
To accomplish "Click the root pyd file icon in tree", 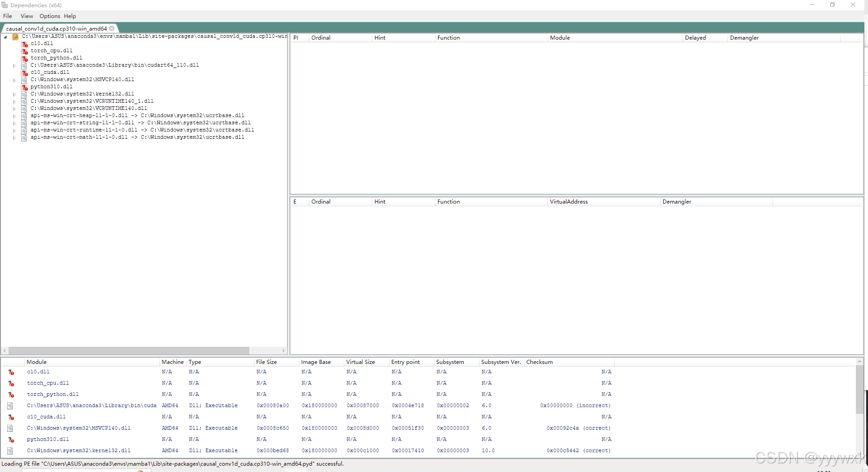I will 15,37.
